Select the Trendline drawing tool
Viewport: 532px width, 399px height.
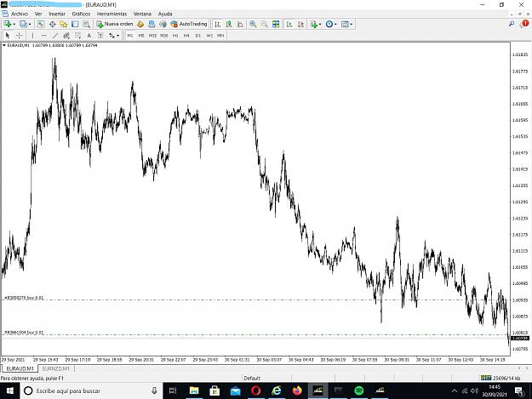click(55, 35)
